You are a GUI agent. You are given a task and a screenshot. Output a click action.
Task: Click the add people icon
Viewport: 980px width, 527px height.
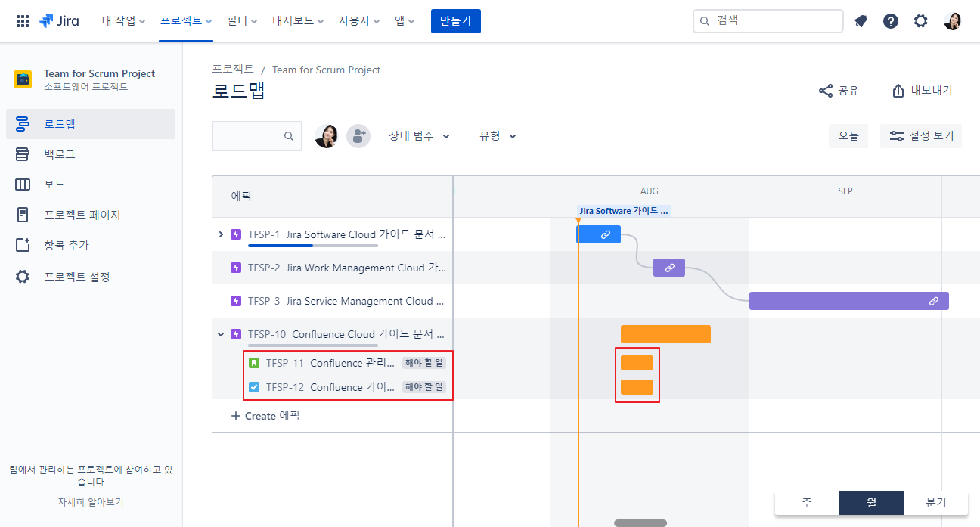tap(358, 136)
